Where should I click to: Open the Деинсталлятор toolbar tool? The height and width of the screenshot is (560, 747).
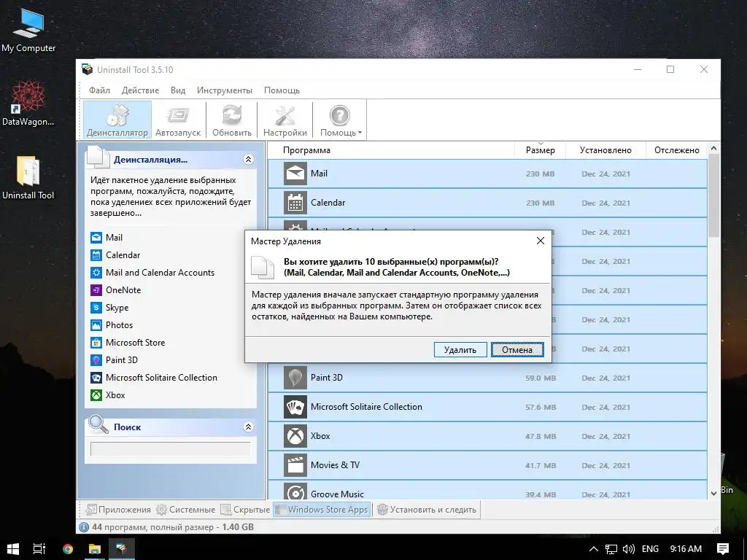click(117, 120)
